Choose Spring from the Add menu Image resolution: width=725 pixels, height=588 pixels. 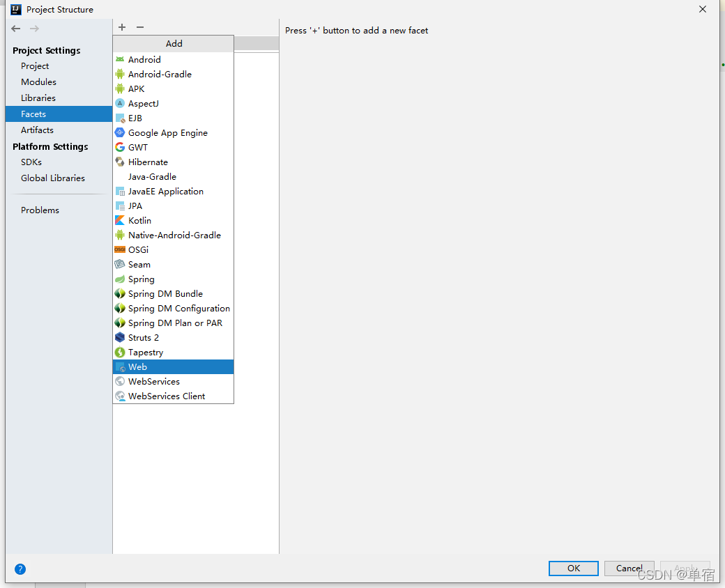(174, 279)
